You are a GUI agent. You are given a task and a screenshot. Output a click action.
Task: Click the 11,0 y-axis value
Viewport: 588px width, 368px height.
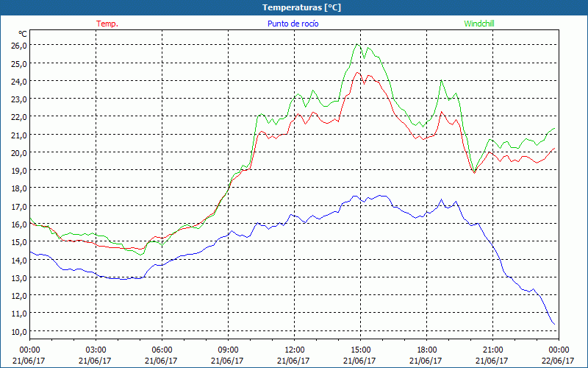(x=20, y=314)
